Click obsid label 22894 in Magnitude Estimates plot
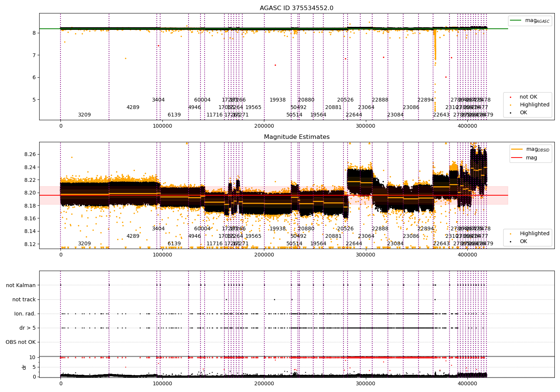Image resolution: width=560 pixels, height=392 pixels. 426,228
